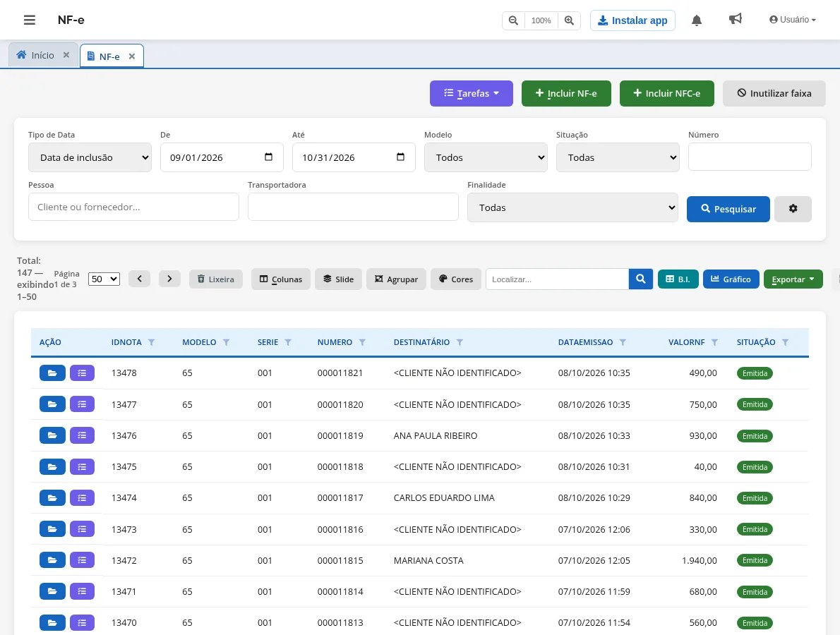The width and height of the screenshot is (840, 635).
Task: Expand the Finalidade dropdown
Action: pyautogui.click(x=572, y=207)
